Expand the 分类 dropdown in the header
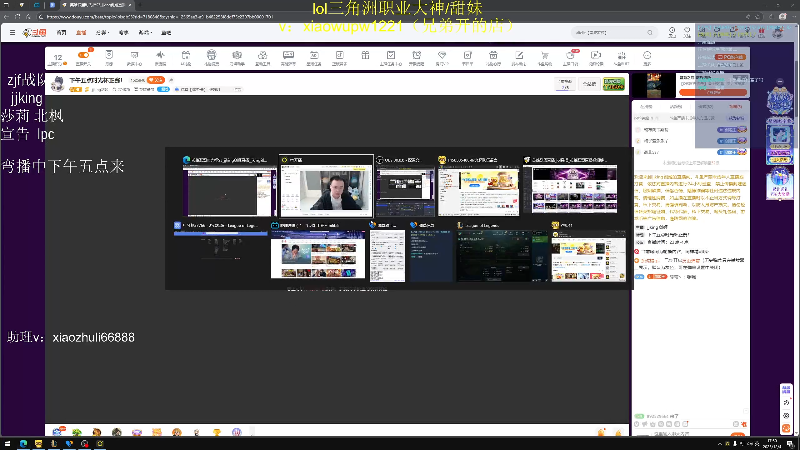800x450 pixels. [102, 33]
